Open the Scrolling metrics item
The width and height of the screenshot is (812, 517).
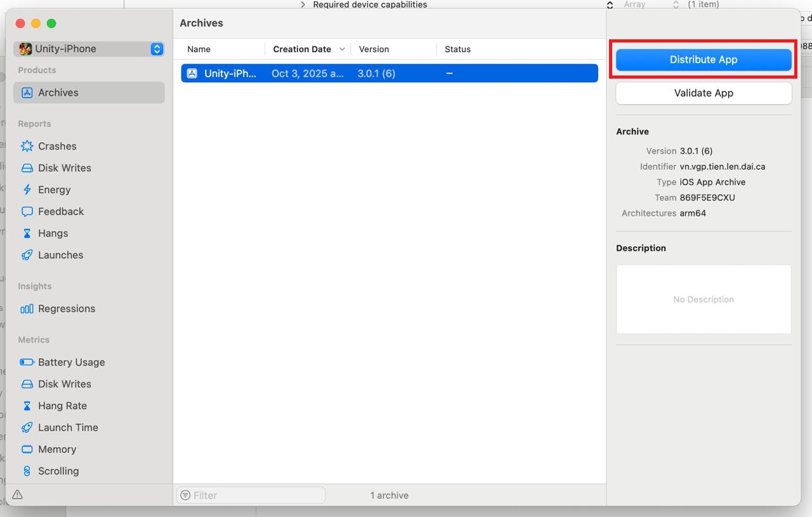pyautogui.click(x=58, y=471)
